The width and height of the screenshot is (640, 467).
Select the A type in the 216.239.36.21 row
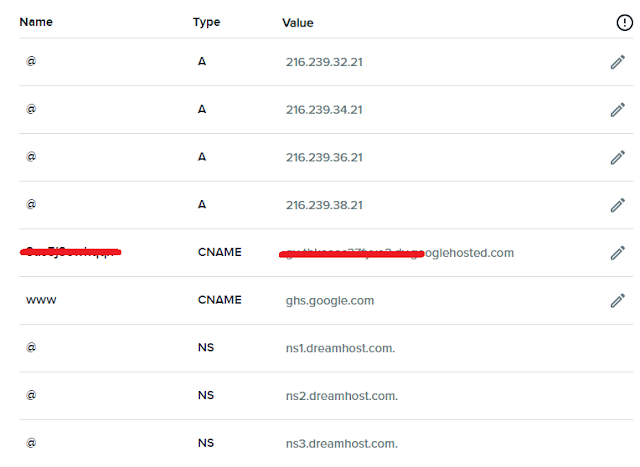[202, 157]
